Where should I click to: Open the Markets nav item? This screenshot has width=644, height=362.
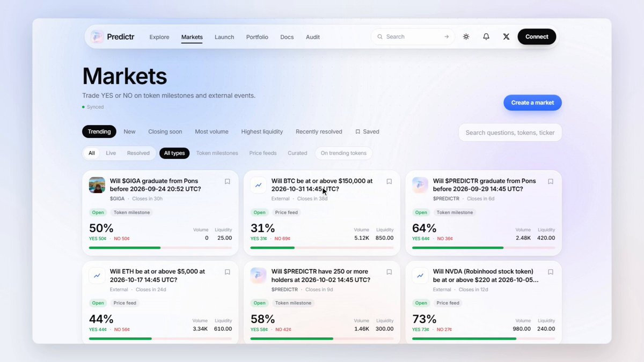(x=192, y=37)
